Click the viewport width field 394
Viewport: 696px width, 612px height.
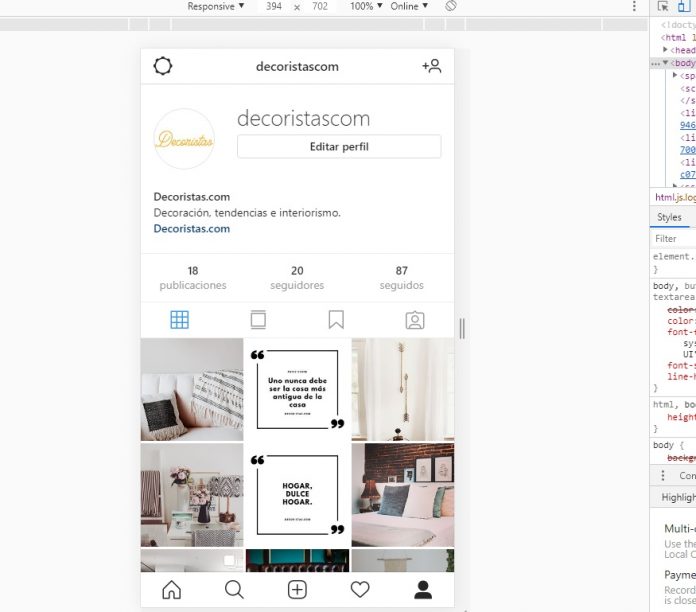[273, 6]
